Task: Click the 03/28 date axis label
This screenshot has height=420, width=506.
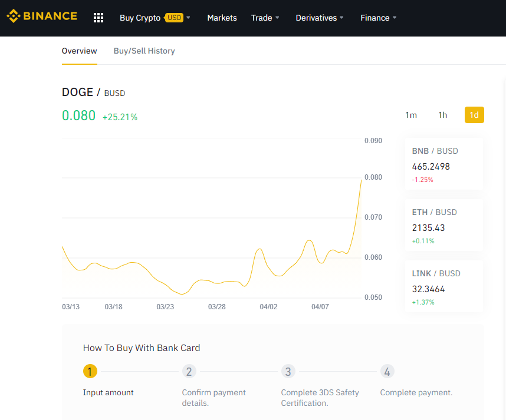Action: (x=217, y=307)
